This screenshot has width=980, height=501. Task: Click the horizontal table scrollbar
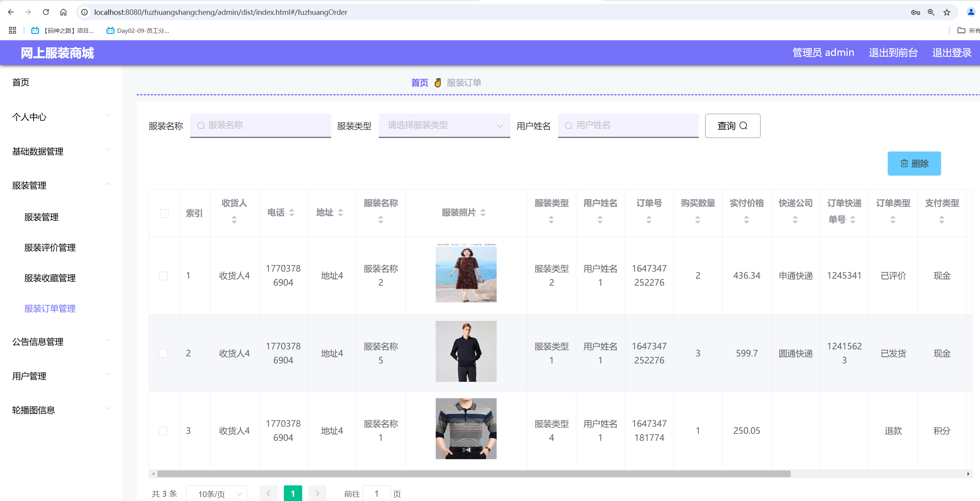pyautogui.click(x=473, y=474)
